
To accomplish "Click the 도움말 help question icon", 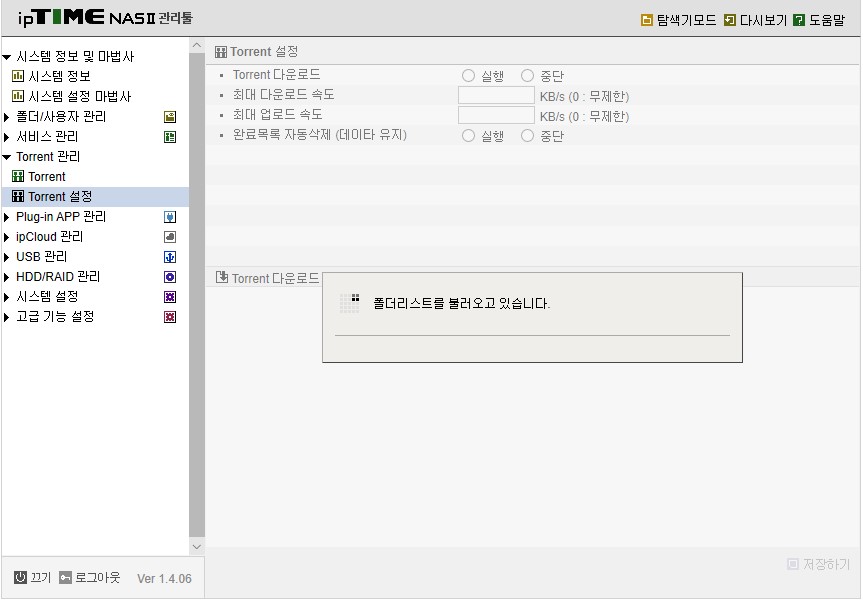I will 799,20.
